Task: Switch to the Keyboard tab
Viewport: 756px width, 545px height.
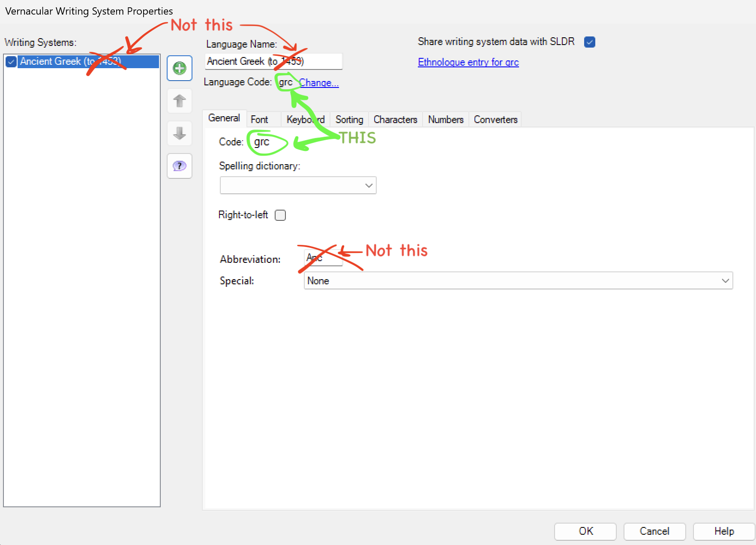Action: tap(305, 119)
